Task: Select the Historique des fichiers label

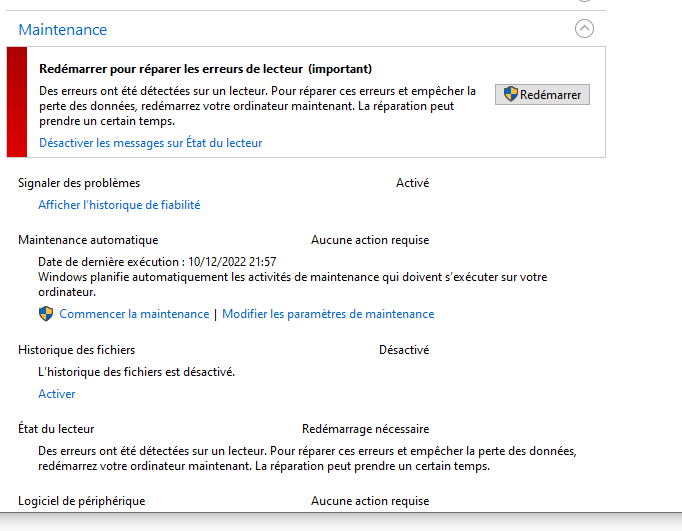Action: point(77,350)
